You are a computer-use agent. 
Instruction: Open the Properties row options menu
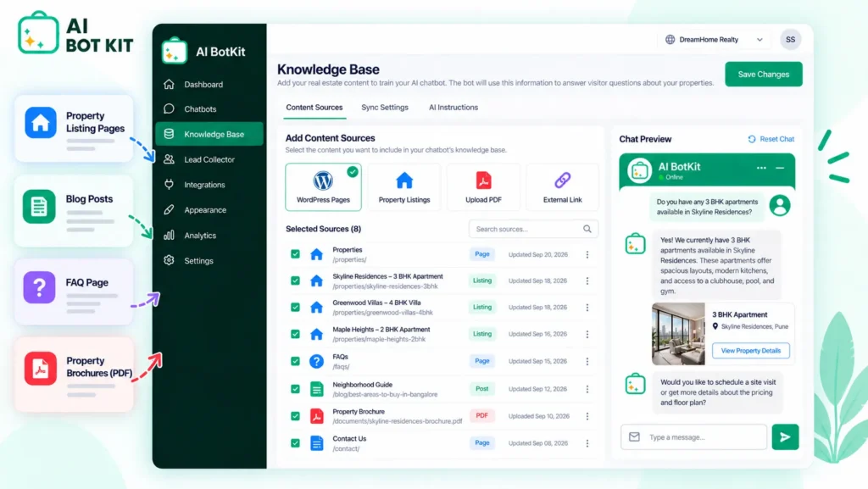587,254
